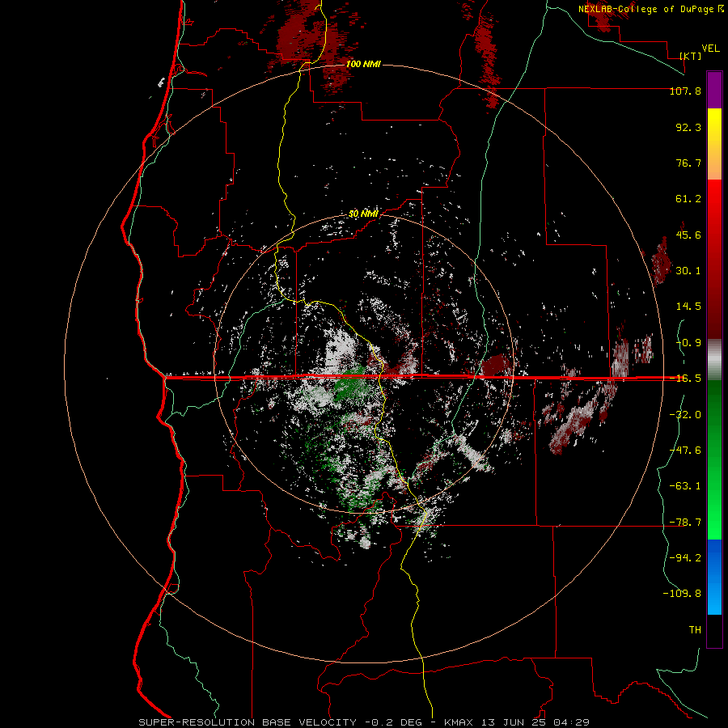Image resolution: width=728 pixels, height=728 pixels.
Task: Click the -109.8 legend value
Action: point(682,594)
